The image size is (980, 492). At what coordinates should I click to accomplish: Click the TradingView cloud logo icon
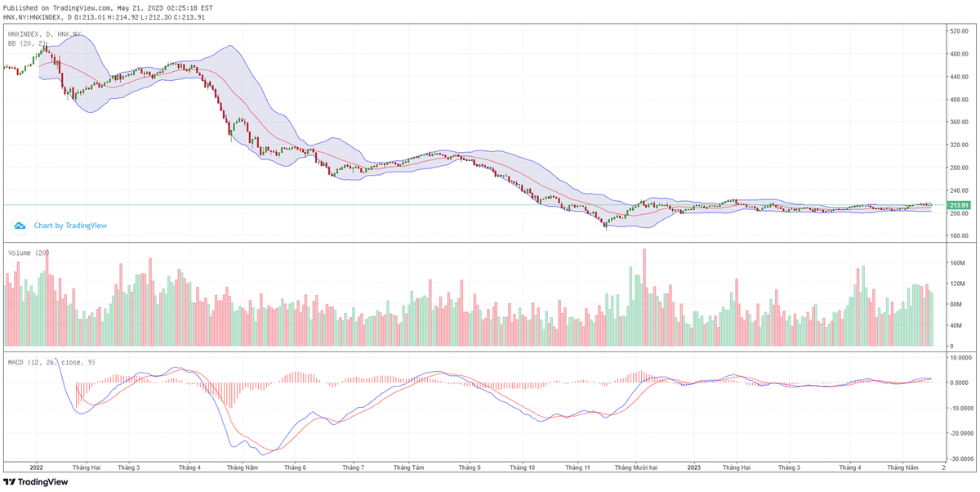point(19,225)
